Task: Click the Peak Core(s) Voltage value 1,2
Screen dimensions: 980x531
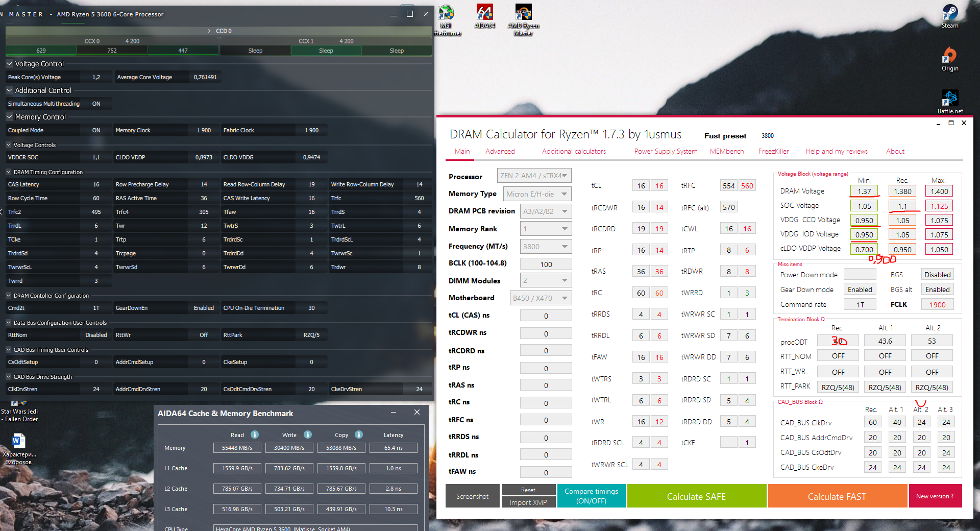Action: (96, 77)
